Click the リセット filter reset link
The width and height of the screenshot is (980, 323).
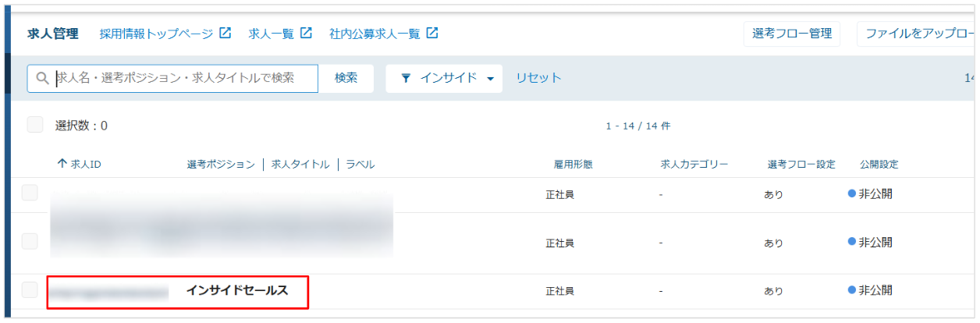click(538, 78)
